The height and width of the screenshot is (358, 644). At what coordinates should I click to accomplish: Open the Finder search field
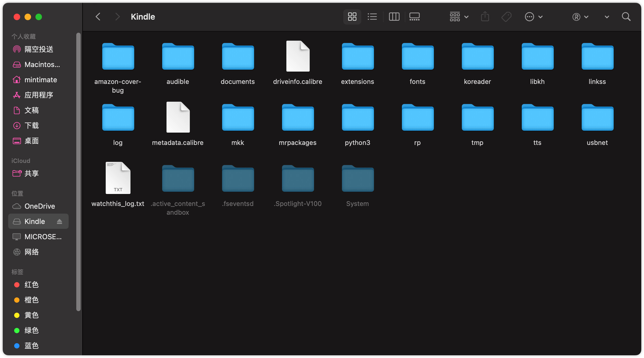tap(626, 17)
